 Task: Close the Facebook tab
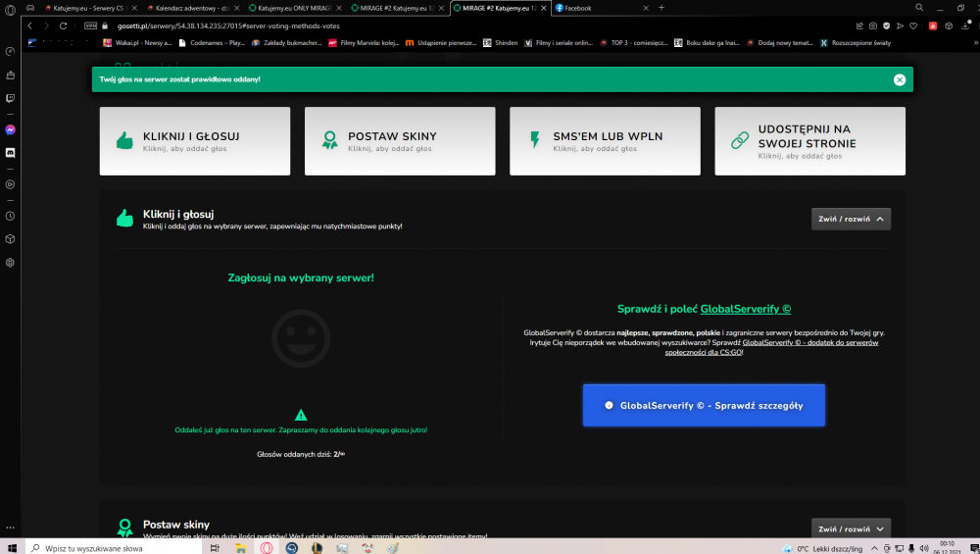pos(646,8)
